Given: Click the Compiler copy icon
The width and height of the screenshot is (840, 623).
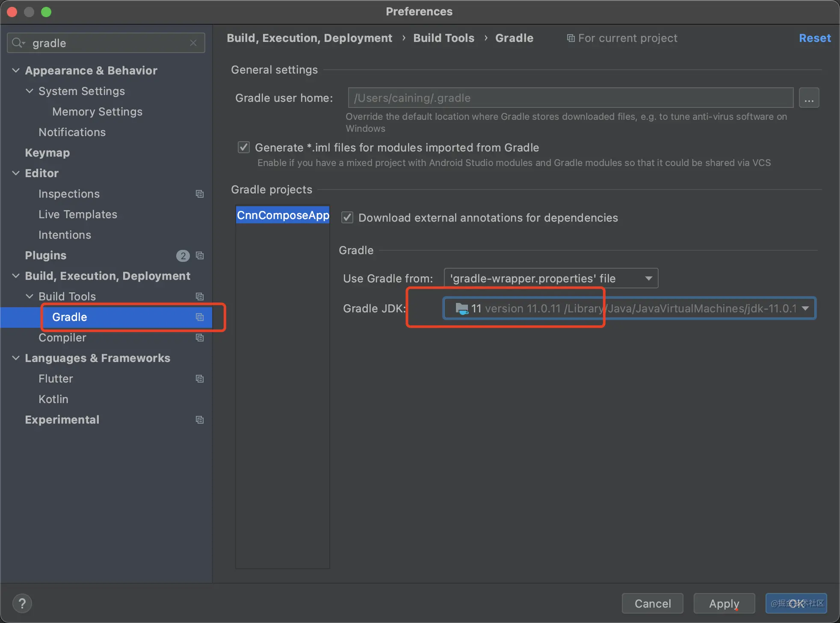Looking at the screenshot, I should pyautogui.click(x=200, y=337).
